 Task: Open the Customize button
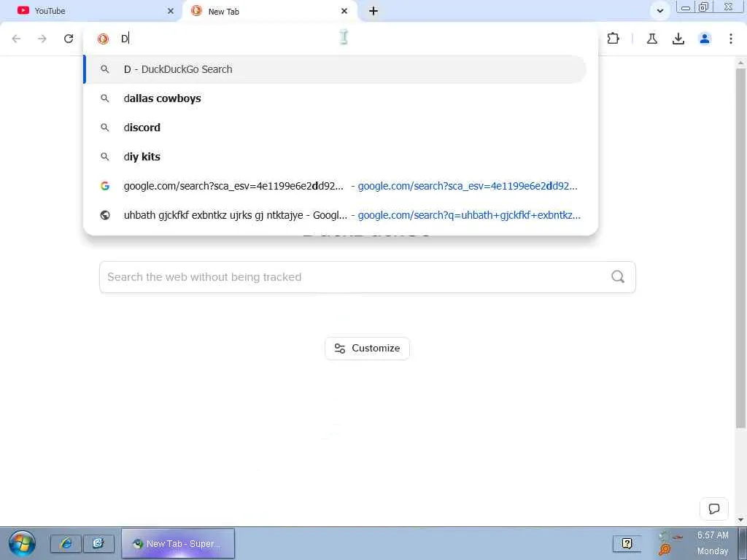368,348
